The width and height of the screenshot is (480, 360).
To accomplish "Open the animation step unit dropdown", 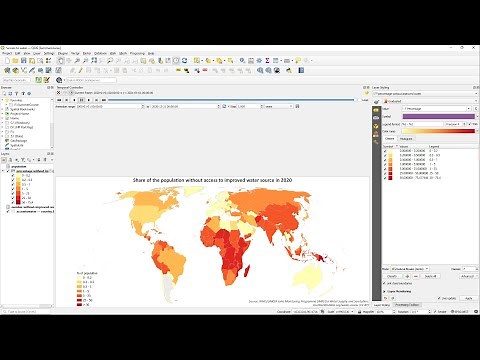I will pos(279,106).
